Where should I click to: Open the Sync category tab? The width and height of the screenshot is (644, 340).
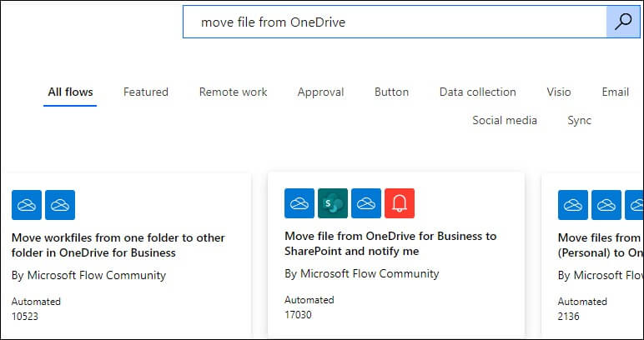click(x=579, y=120)
